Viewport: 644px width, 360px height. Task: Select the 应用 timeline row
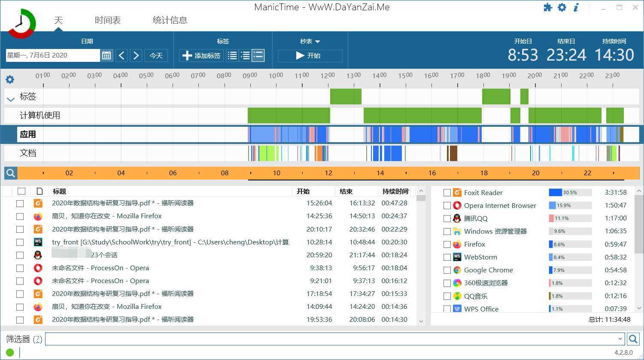[x=322, y=134]
